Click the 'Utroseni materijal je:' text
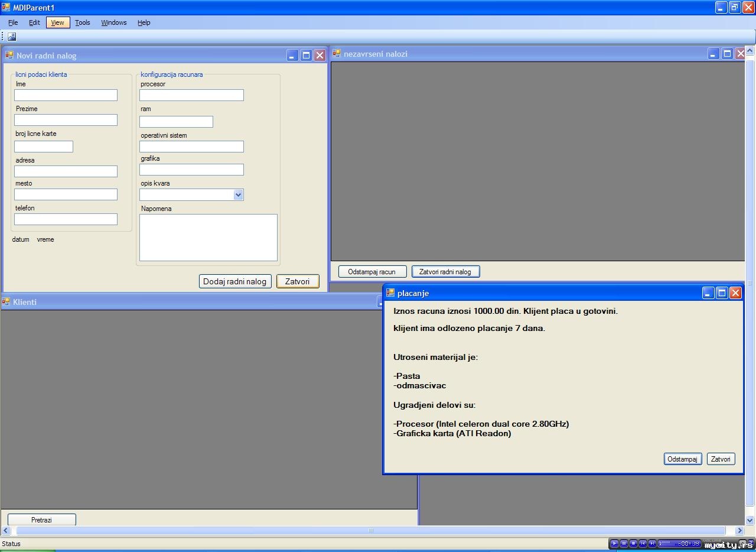Image resolution: width=756 pixels, height=552 pixels. click(436, 357)
